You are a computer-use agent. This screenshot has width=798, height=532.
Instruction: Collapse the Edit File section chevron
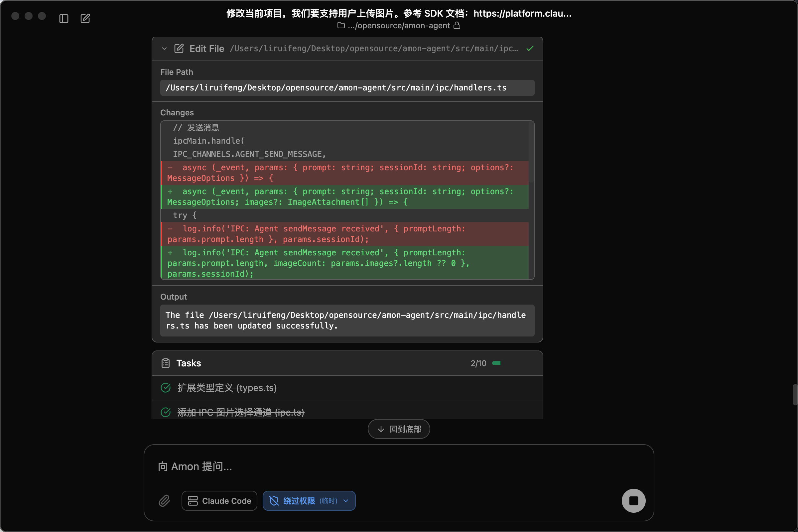164,49
